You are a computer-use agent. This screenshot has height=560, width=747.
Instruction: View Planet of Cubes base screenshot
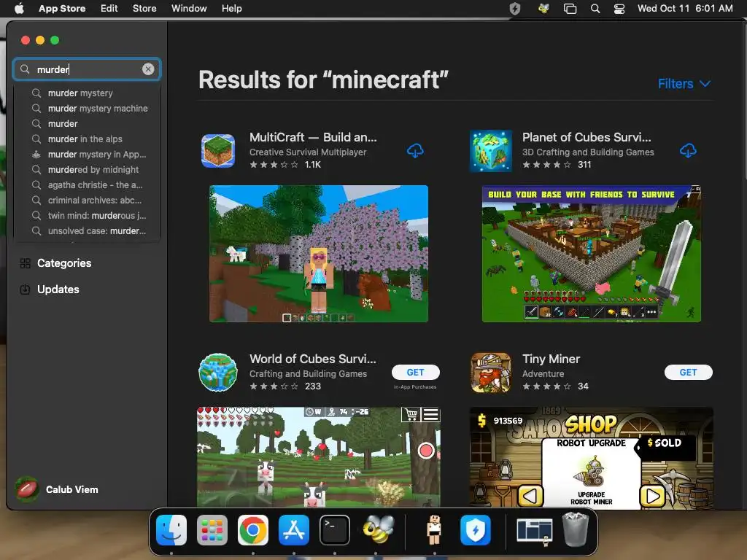(591, 253)
